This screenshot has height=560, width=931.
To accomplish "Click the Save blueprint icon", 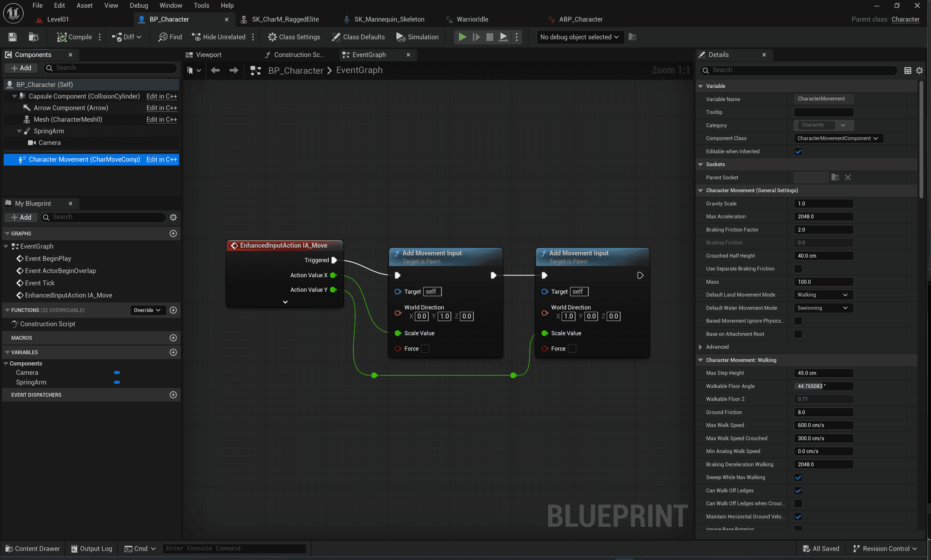I will 13,37.
